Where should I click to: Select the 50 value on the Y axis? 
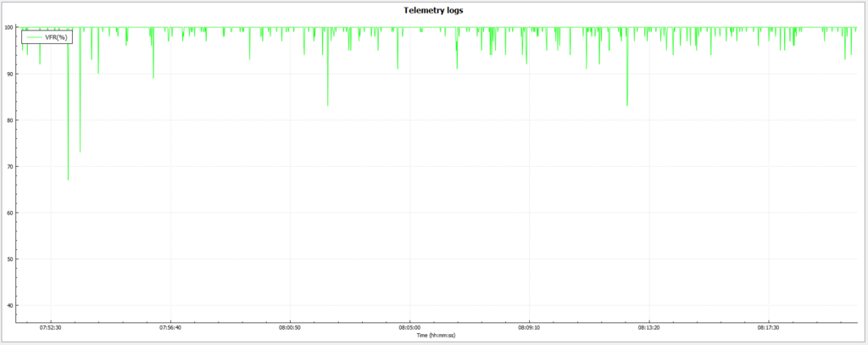(9, 259)
